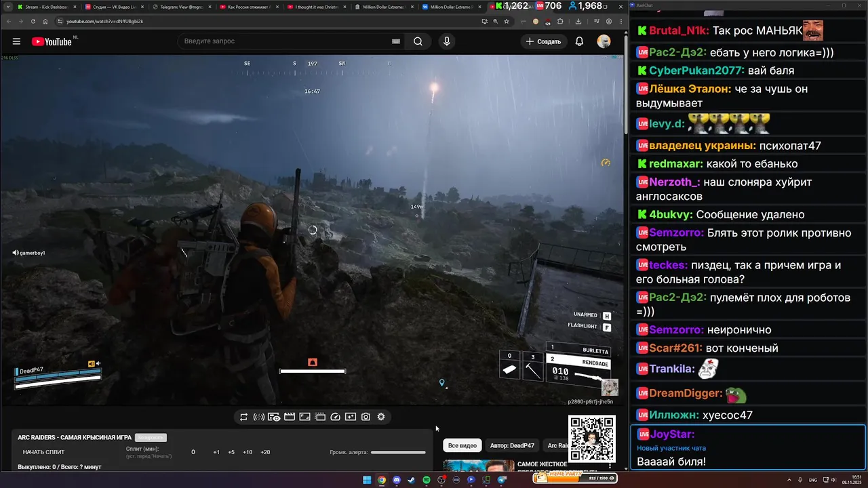Click the lightning boost icon in the player toolbar

258,417
